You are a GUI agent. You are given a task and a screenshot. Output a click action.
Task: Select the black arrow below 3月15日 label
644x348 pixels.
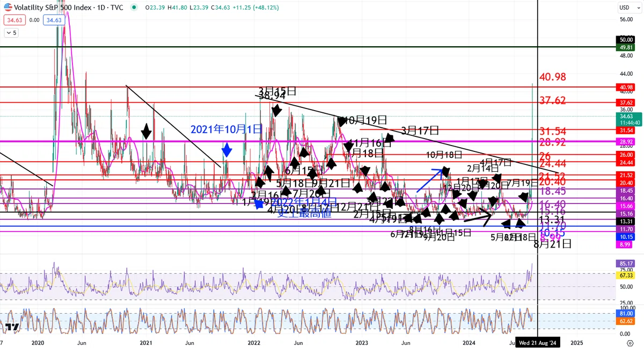click(x=276, y=110)
